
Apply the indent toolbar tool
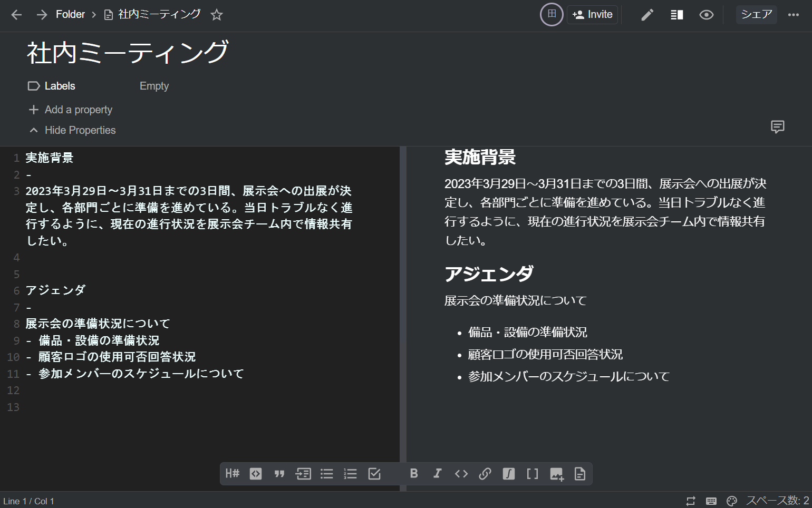tap(303, 474)
